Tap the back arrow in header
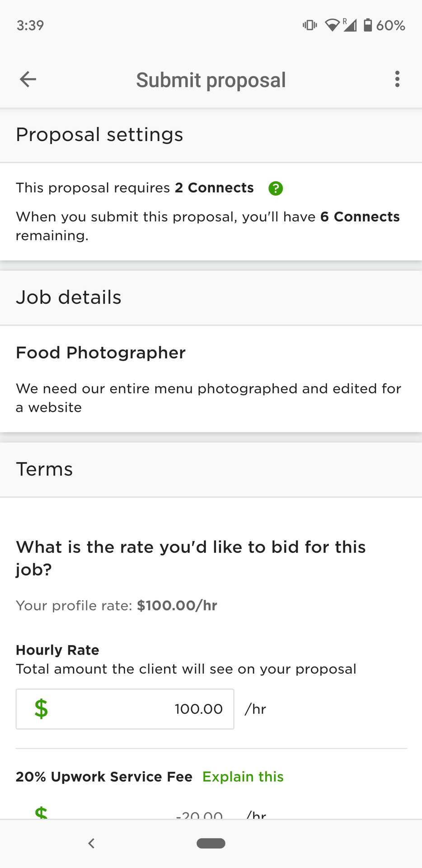This screenshot has height=868, width=422. (x=28, y=80)
